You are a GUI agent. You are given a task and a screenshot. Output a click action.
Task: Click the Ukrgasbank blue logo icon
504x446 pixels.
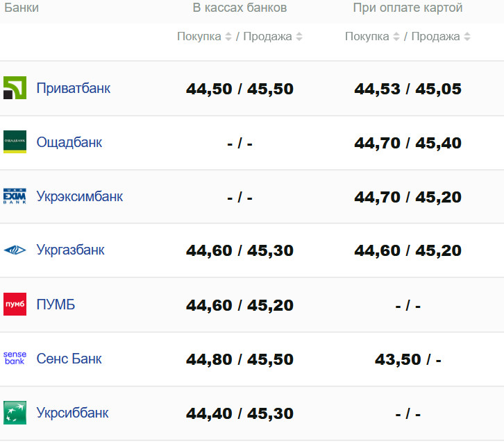coord(15,250)
